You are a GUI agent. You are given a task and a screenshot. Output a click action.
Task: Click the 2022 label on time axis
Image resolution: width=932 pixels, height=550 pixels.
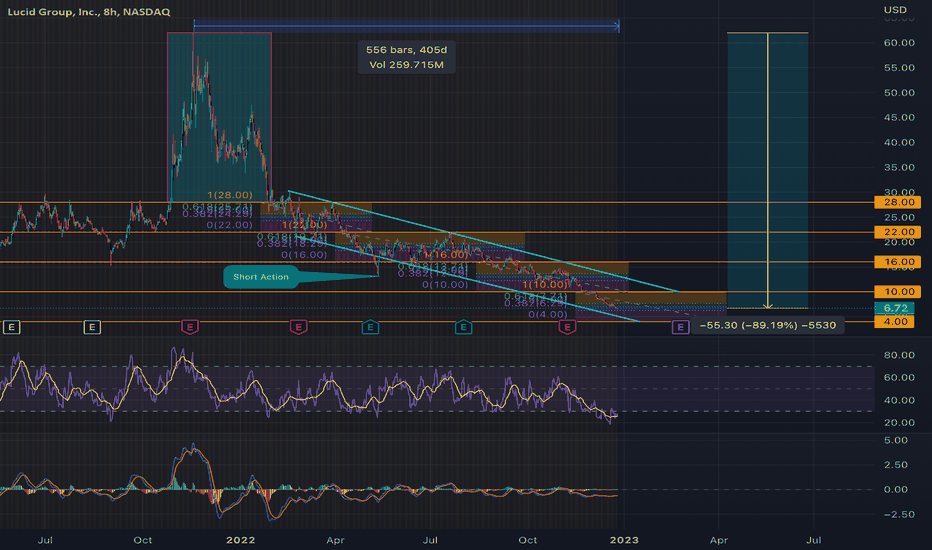[x=241, y=540]
